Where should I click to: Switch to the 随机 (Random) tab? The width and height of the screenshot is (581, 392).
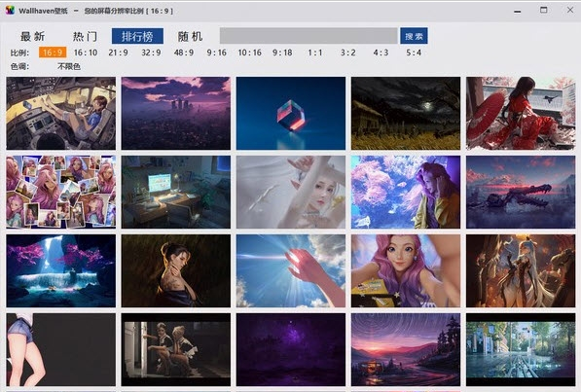(190, 36)
